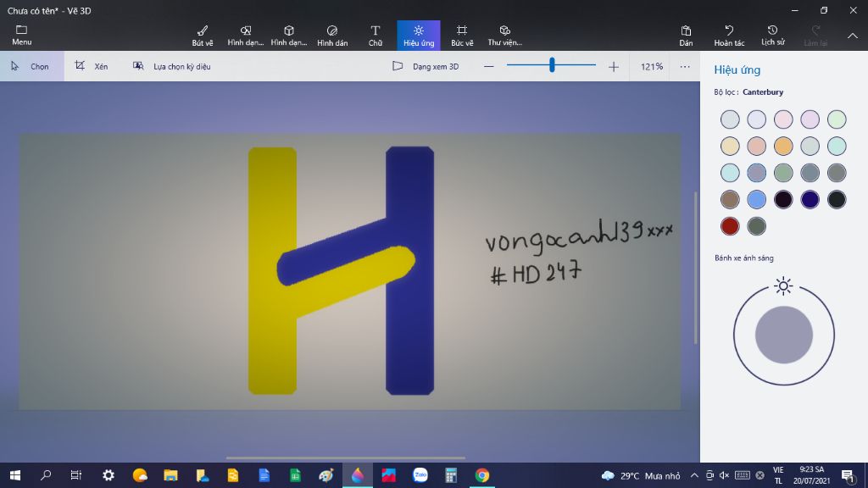Screen dimensions: 868x488
Task: Open Settings gear on taskbar
Action: point(108,475)
